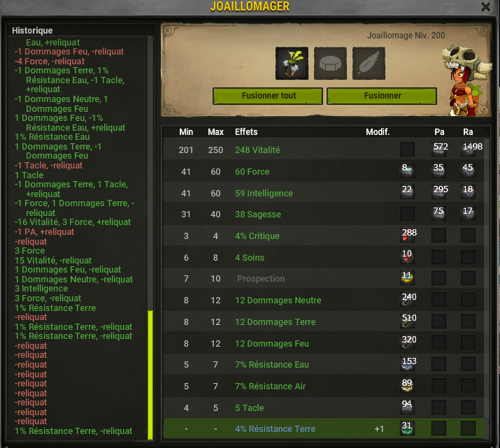This screenshot has width=500, height=448.
Task: Click the empty signature feather slot
Action: click(x=369, y=64)
